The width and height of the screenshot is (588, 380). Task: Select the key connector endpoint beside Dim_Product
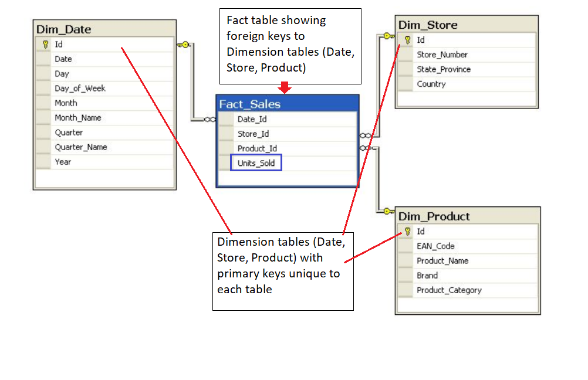(386, 211)
